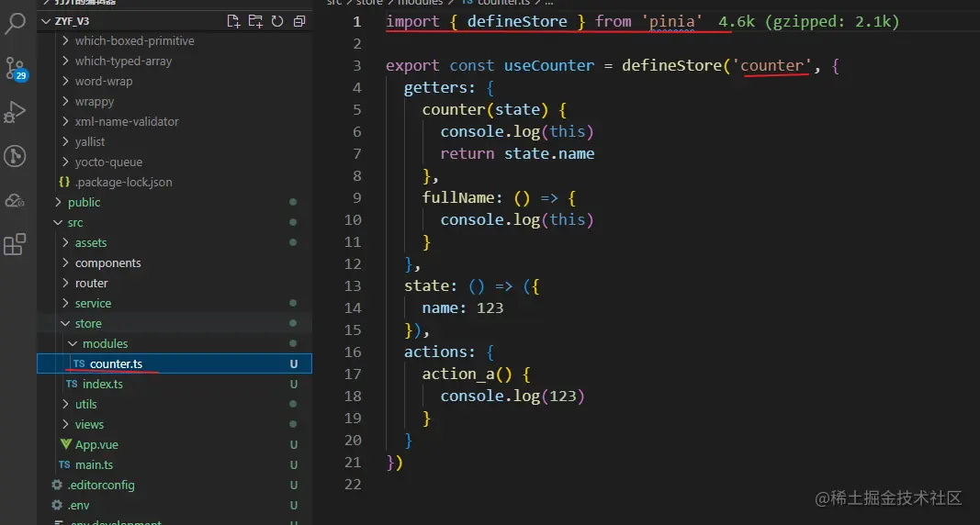Refresh the explorer tree
Image resolution: width=980 pixels, height=525 pixels.
(277, 21)
